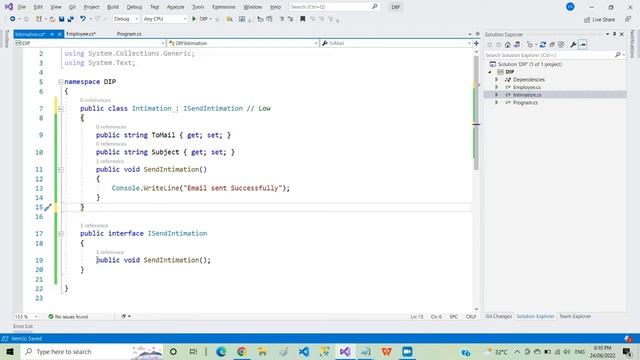The height and width of the screenshot is (360, 640).
Task: Click the Search Solution Explorer field
Action: (555, 55)
